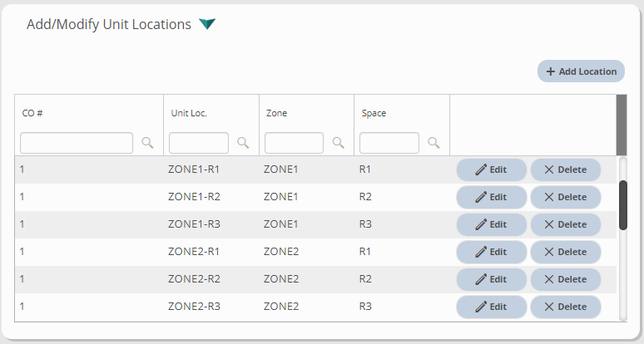Click the Add Location button
Screen dimensions: 644x344
(x=581, y=71)
